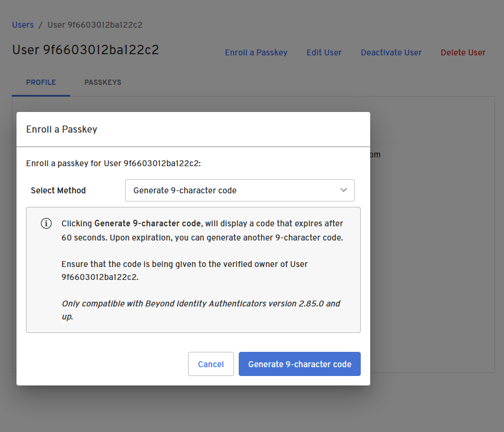Image resolution: width=504 pixels, height=432 pixels.
Task: Cancel the Enroll a Passkey dialog
Action: pyautogui.click(x=210, y=364)
